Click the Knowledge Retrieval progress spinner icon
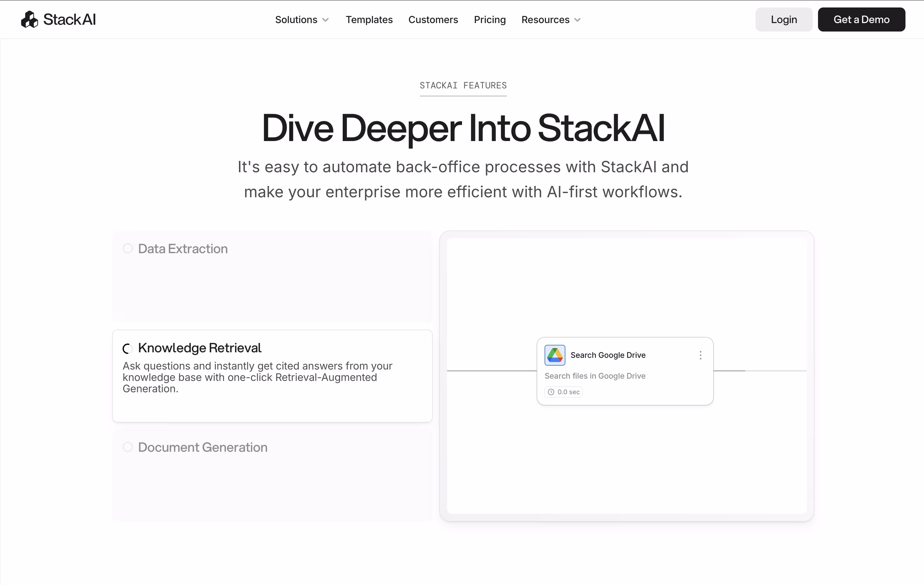The image size is (924, 585). pyautogui.click(x=127, y=348)
